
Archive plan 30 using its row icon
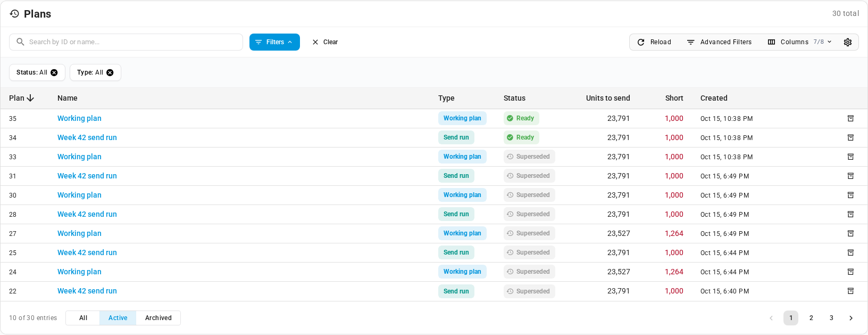tap(850, 195)
